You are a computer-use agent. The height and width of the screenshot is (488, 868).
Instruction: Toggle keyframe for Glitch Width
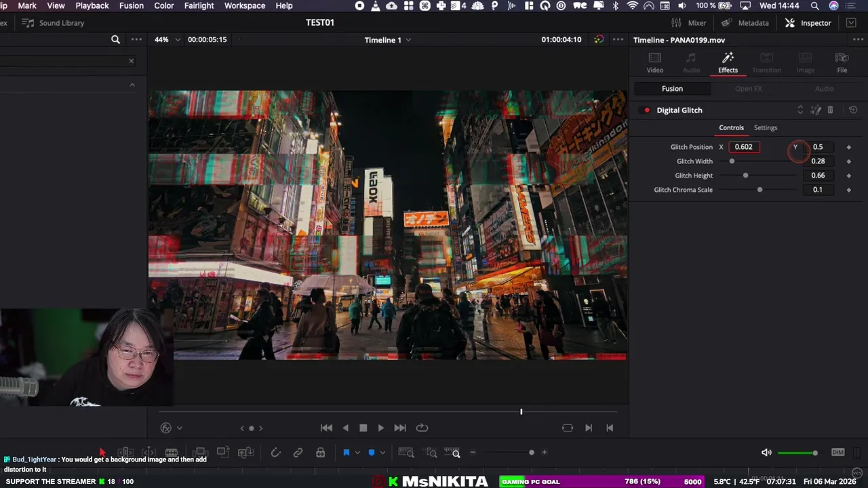coord(848,161)
